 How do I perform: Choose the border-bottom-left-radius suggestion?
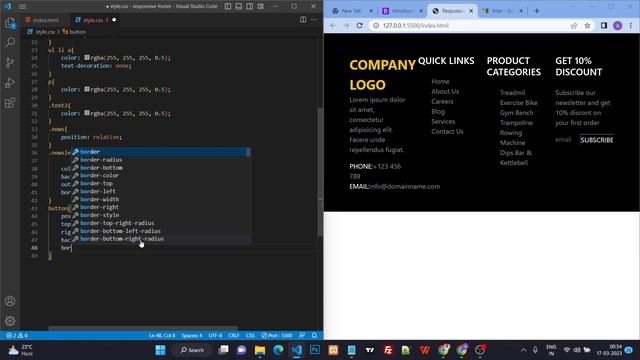click(x=161, y=231)
